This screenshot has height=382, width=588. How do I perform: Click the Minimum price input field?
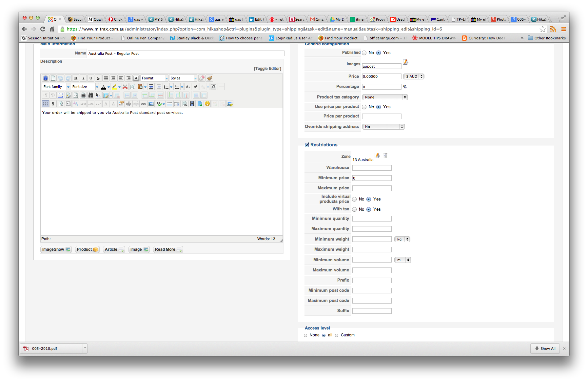[x=372, y=178]
